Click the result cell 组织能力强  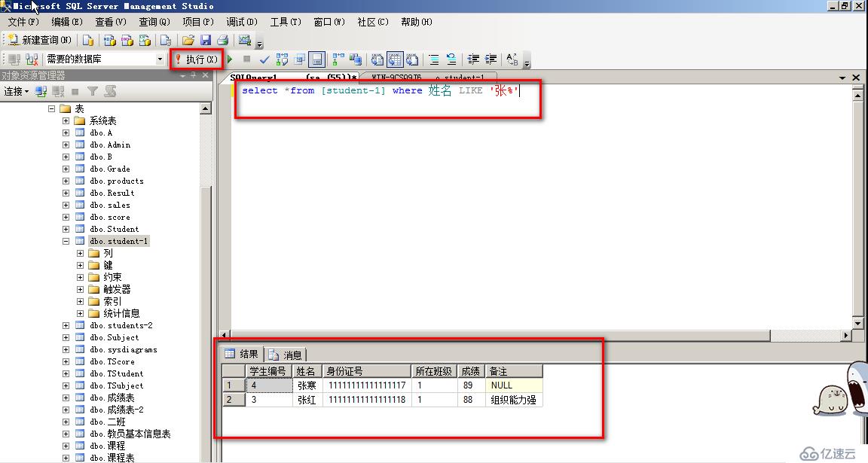pos(514,400)
